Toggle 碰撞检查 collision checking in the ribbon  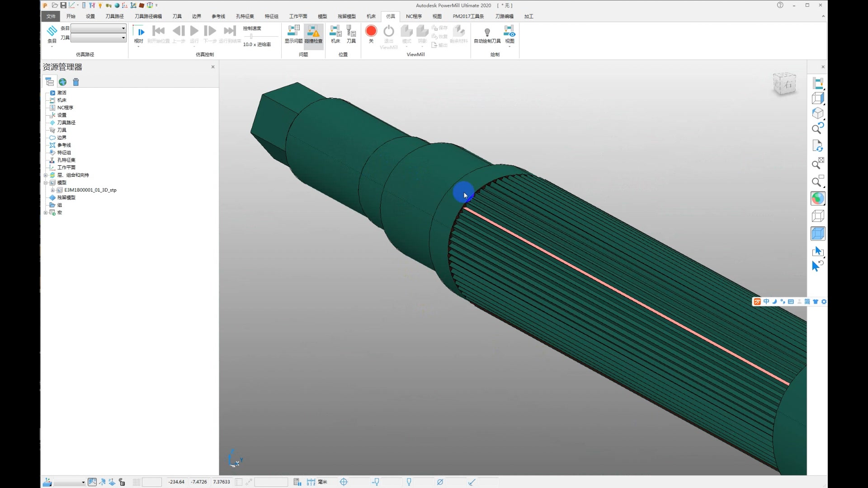coord(313,34)
